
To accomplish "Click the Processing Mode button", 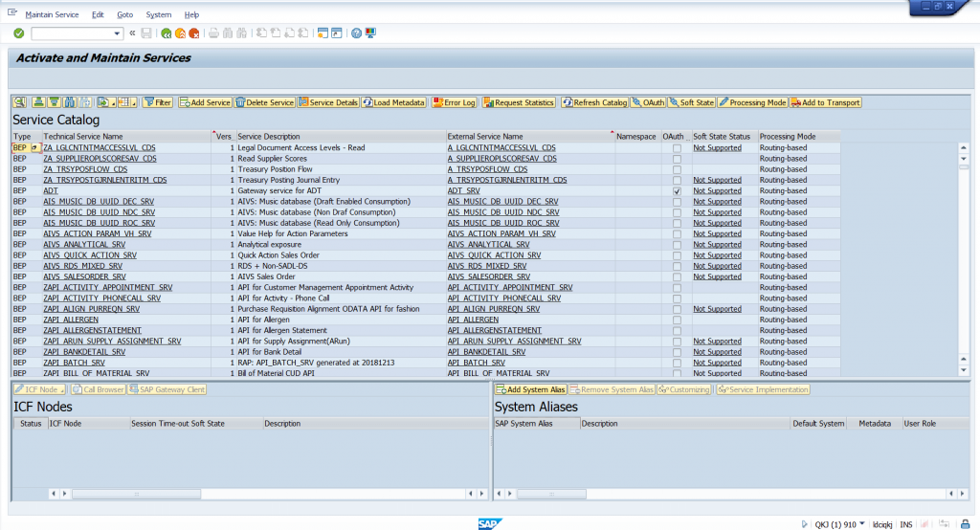I will pyautogui.click(x=752, y=102).
